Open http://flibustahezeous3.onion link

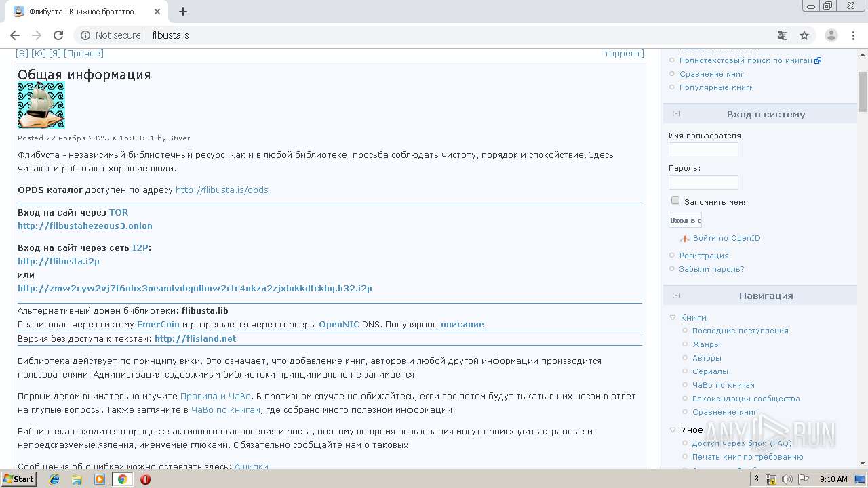(x=85, y=226)
